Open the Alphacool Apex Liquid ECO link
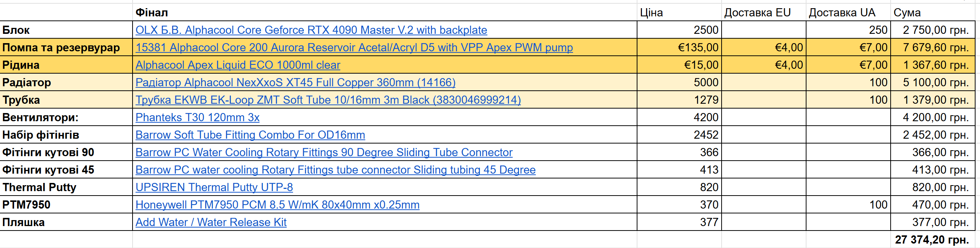The width and height of the screenshot is (980, 248). pyautogui.click(x=238, y=65)
